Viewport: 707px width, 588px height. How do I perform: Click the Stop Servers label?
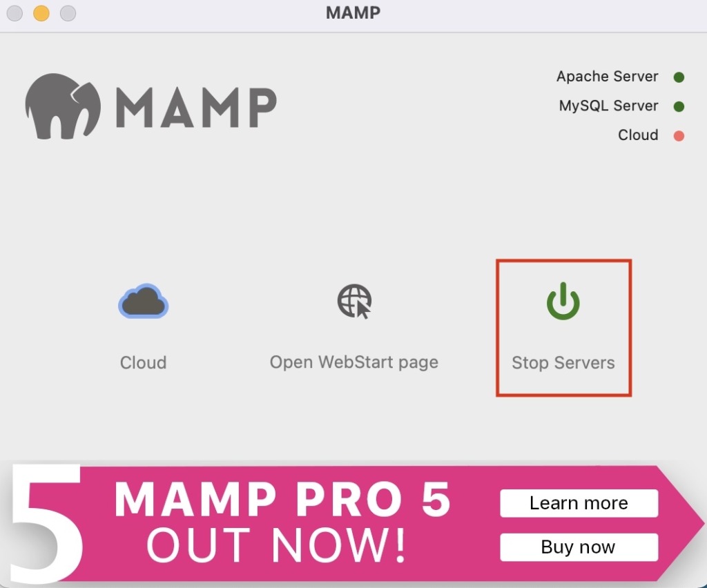pyautogui.click(x=563, y=363)
